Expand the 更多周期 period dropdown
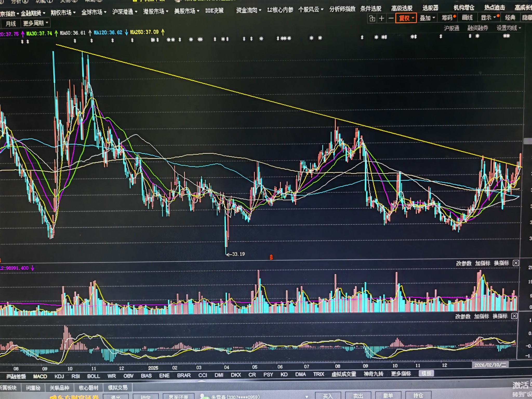The width and height of the screenshot is (532, 399). point(36,23)
